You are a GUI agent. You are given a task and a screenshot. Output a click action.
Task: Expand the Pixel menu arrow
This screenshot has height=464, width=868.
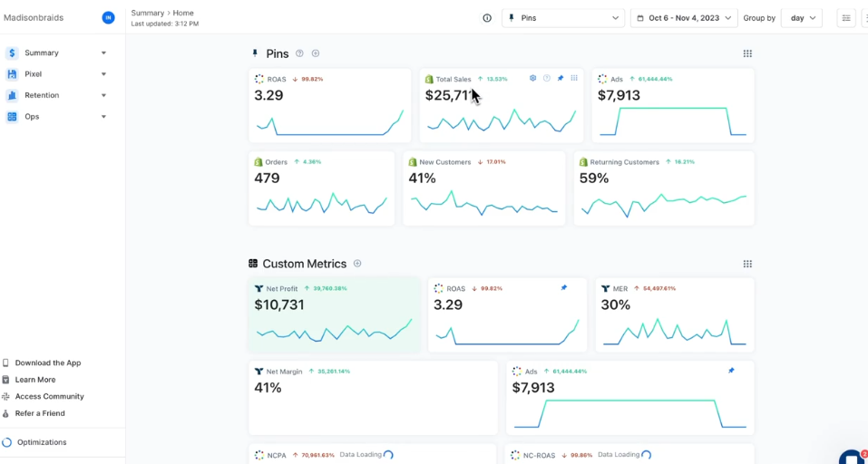(x=103, y=74)
